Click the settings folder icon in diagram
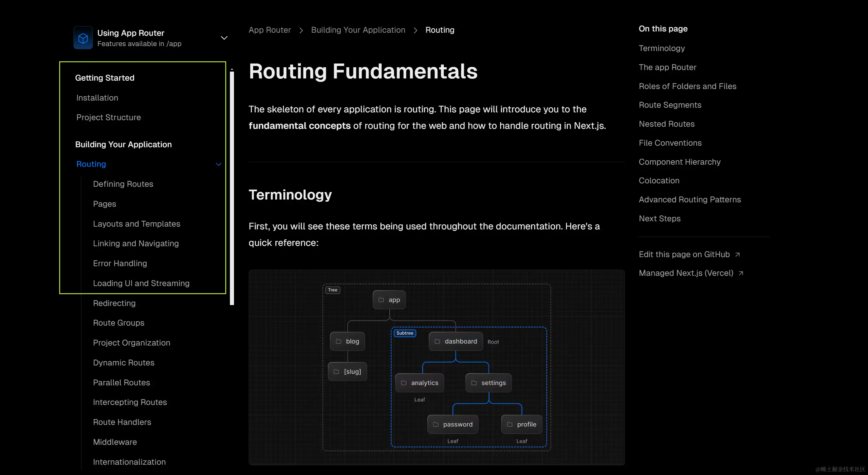Image resolution: width=868 pixels, height=475 pixels. 474,383
